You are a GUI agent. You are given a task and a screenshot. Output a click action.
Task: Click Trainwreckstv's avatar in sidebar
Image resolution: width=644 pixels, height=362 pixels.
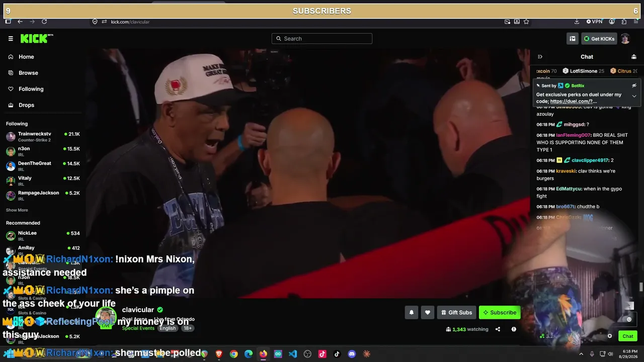pyautogui.click(x=11, y=136)
